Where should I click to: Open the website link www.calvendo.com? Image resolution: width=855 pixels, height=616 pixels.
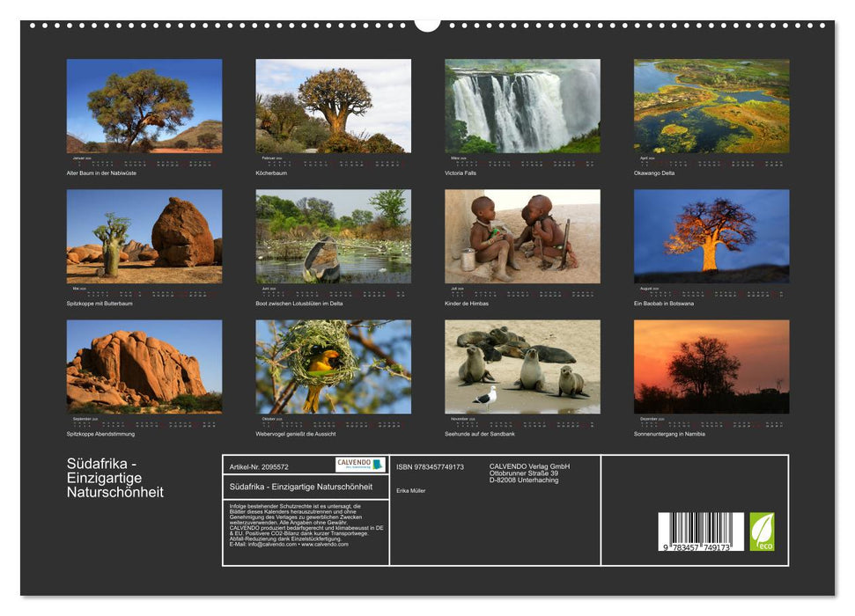[x=326, y=546]
